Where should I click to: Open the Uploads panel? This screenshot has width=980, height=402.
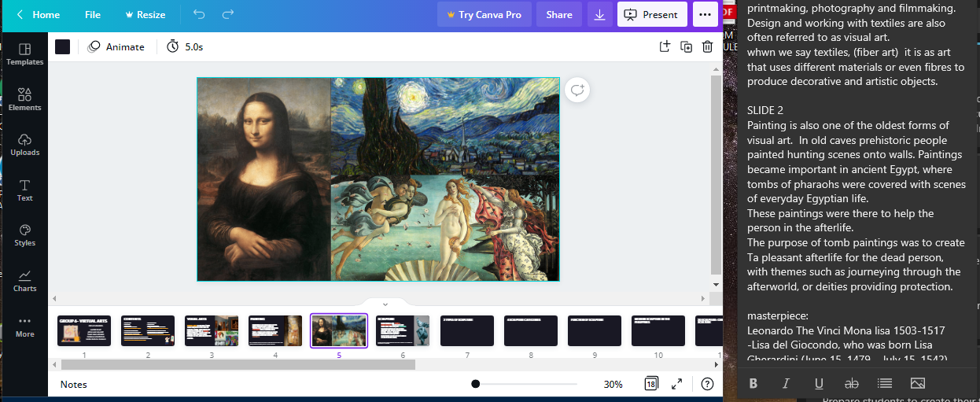24,145
